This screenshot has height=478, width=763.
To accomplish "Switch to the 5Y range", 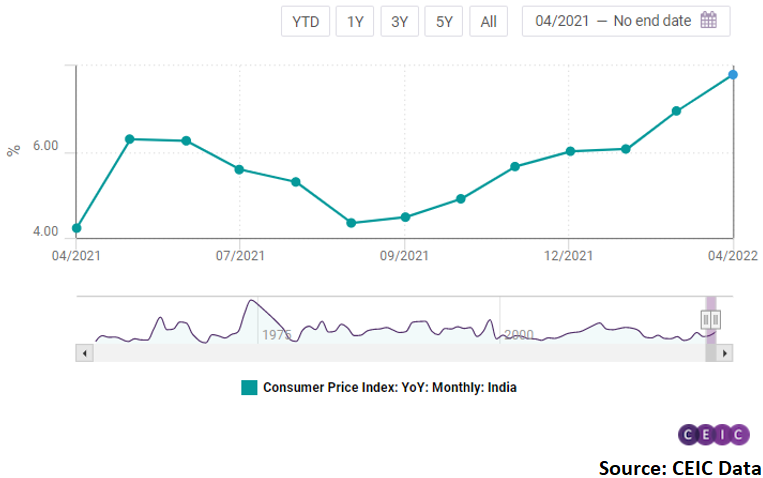I will click(x=443, y=21).
